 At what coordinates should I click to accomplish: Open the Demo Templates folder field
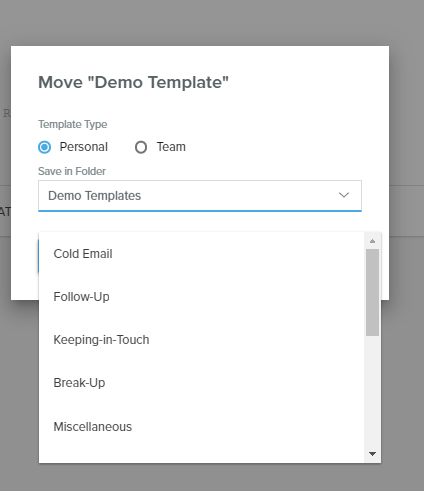(x=200, y=196)
